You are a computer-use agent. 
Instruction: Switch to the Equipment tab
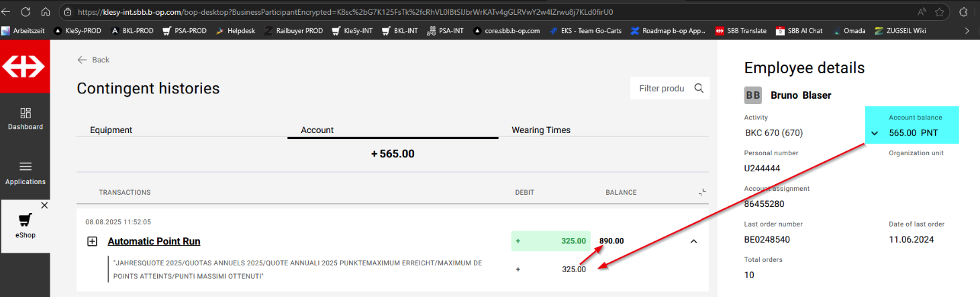111,130
